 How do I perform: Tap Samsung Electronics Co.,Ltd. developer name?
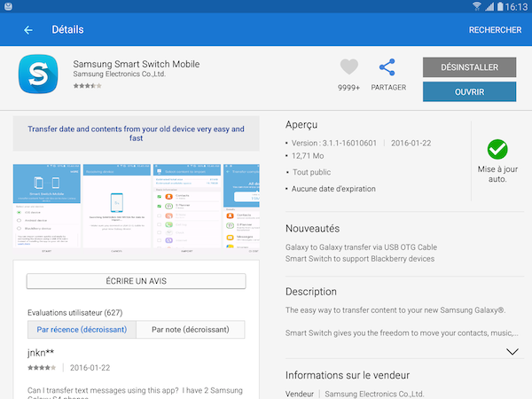(120, 74)
